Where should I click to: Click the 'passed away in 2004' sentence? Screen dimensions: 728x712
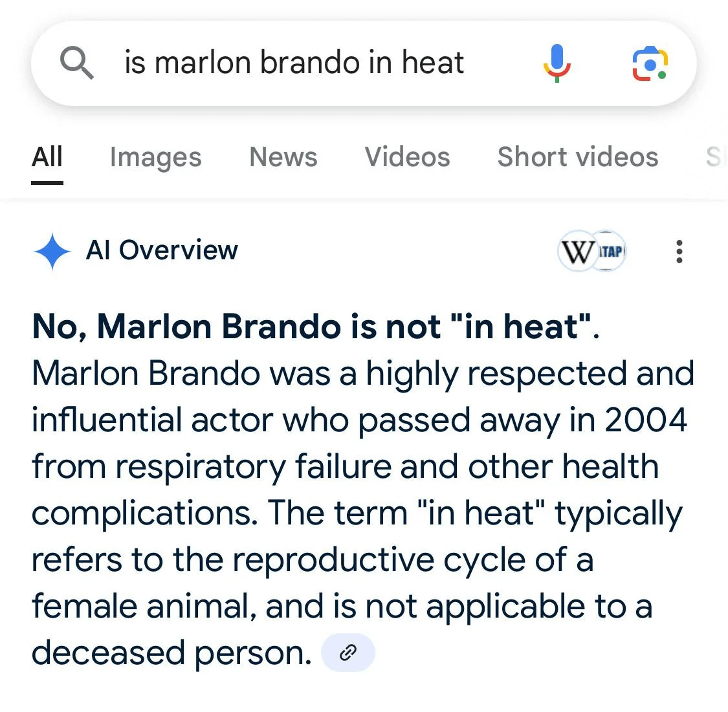coord(522,420)
